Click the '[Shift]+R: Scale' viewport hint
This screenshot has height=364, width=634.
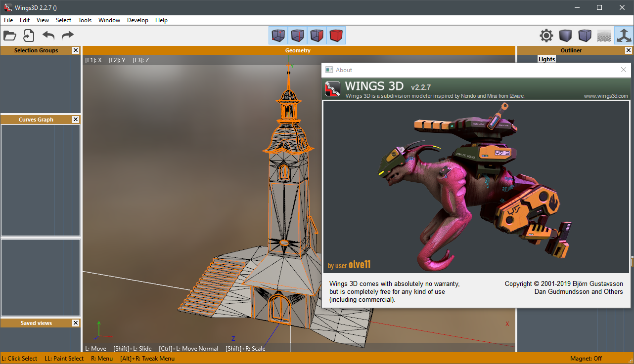click(245, 349)
